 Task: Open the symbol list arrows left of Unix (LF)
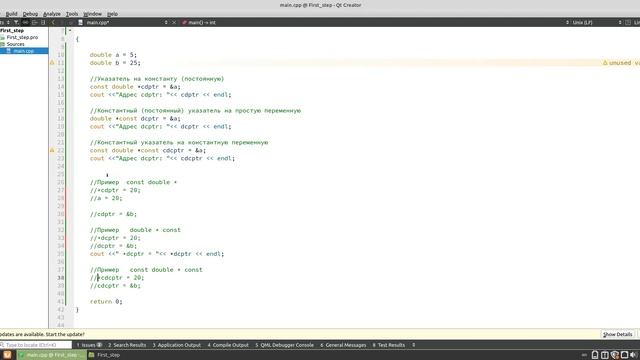[567, 22]
